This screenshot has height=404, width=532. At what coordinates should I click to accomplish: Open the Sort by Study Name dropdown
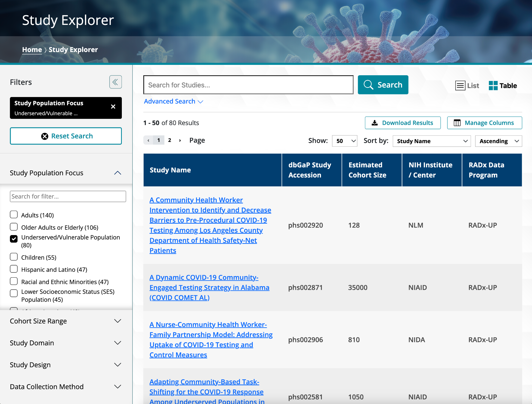pyautogui.click(x=431, y=141)
